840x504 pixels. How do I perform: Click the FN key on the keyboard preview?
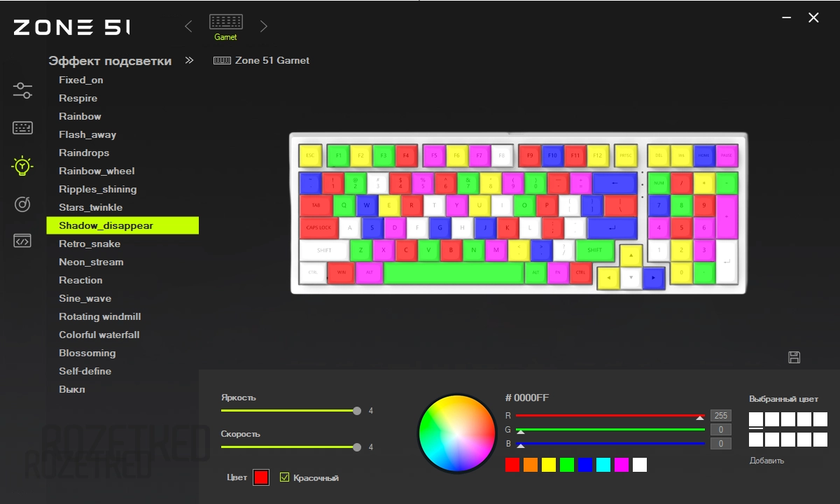558,272
